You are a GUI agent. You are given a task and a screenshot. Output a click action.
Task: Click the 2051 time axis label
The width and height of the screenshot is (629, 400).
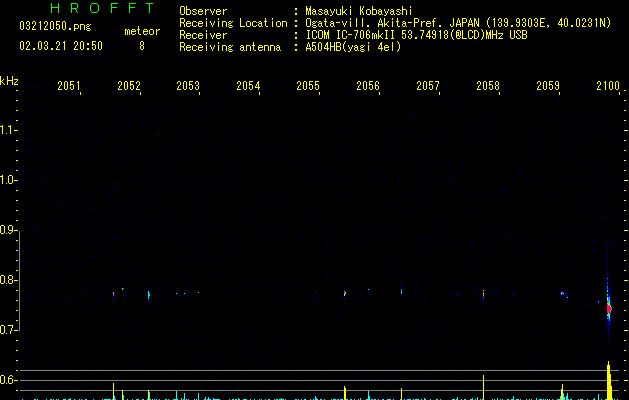point(69,86)
